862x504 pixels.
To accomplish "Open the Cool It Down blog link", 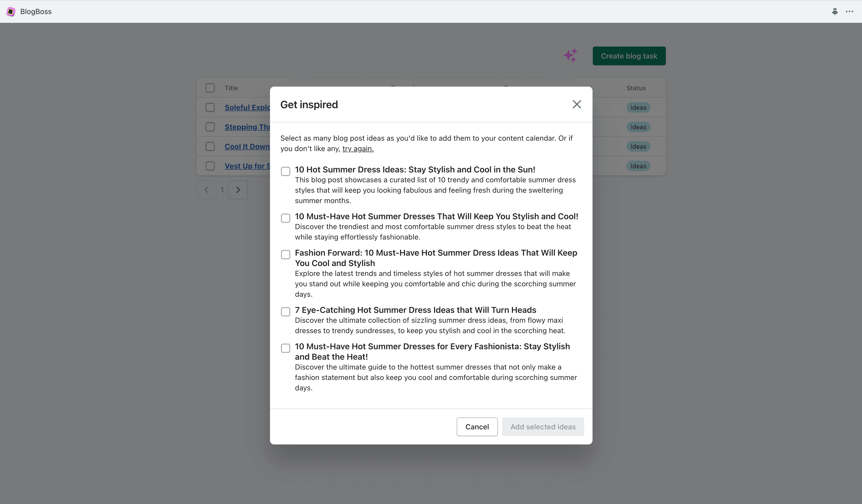I will 247,146.
